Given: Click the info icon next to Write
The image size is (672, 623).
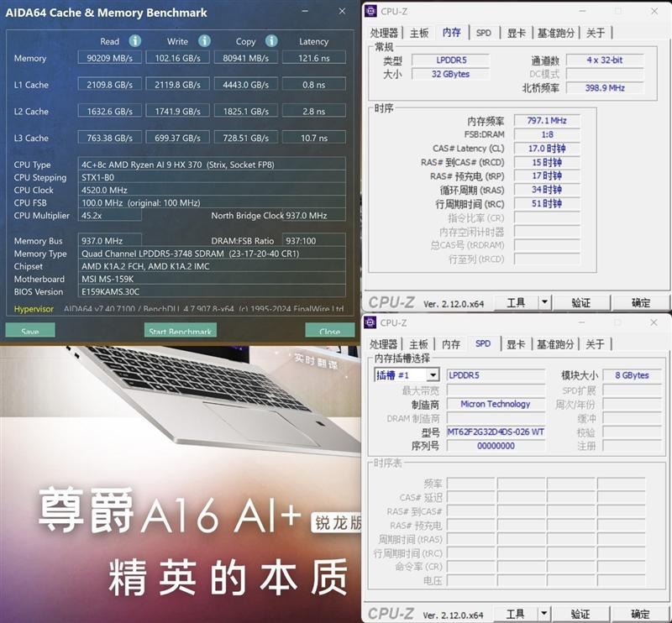Looking at the screenshot, I should [x=204, y=41].
